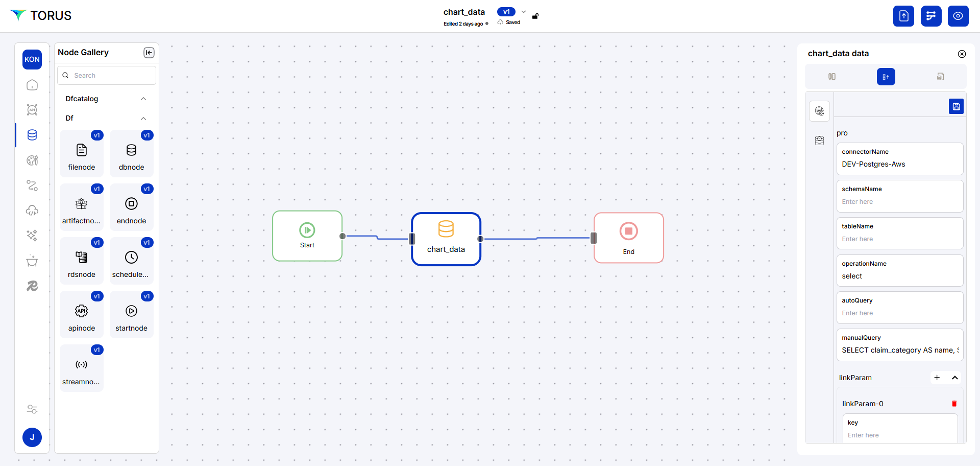Click the dbnode icon in Node Gallery
Screen dimensions: 980x466
click(x=131, y=150)
